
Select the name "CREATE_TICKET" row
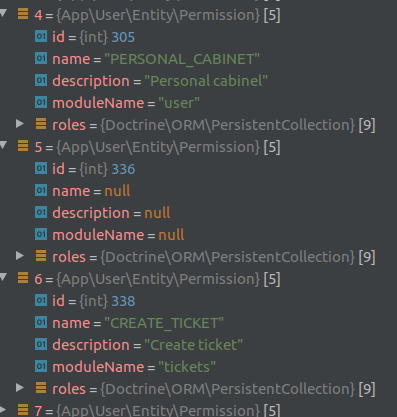pyautogui.click(x=198, y=323)
